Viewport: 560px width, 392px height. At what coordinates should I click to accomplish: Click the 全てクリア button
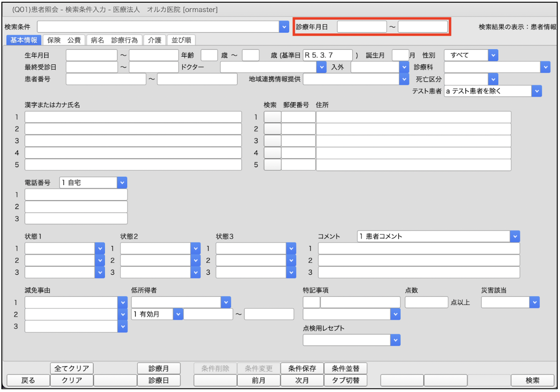[71, 369]
